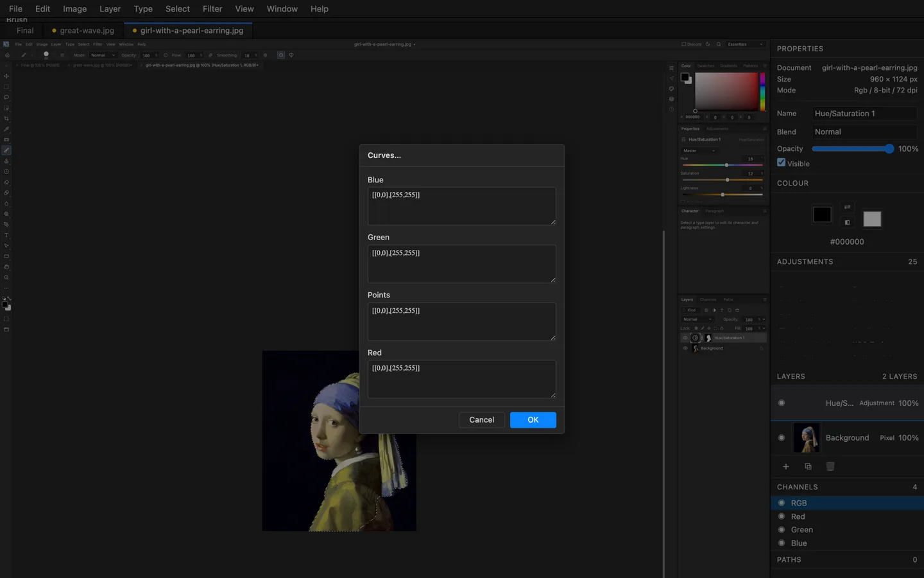Swap foreground and background colours icon

[847, 207]
